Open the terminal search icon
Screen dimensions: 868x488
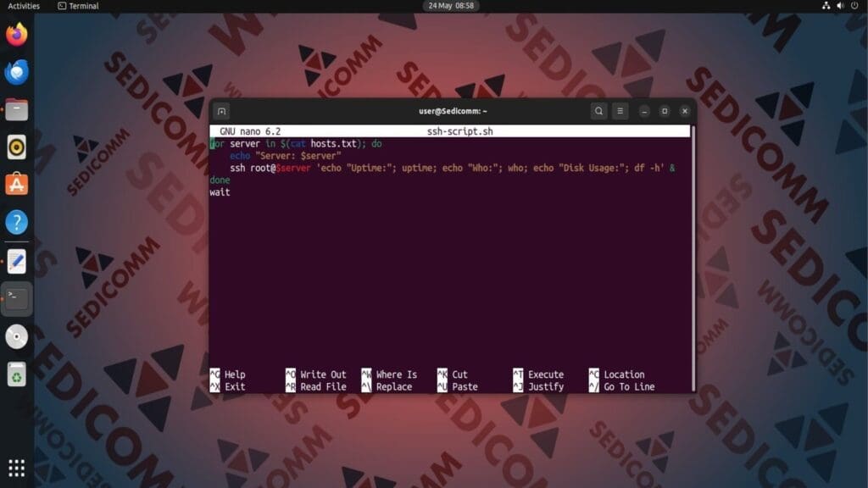[x=598, y=111]
